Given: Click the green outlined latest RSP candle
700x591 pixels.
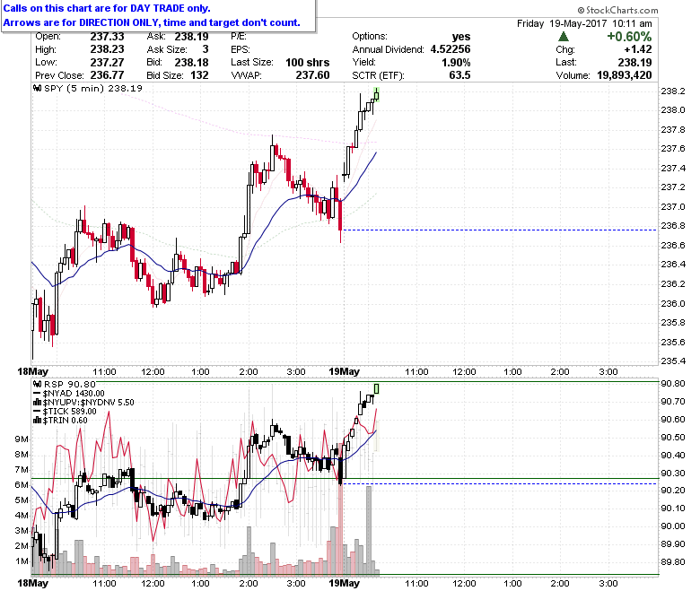Looking at the screenshot, I should (x=377, y=389).
